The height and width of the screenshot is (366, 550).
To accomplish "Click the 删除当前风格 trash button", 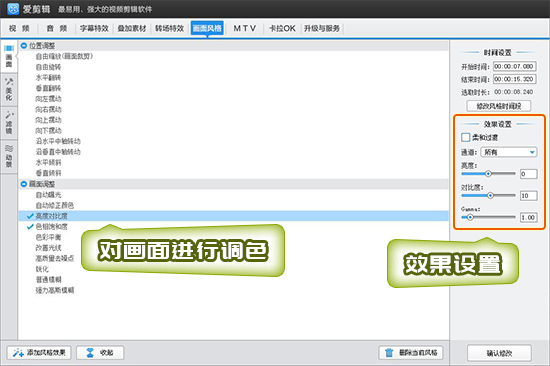I will click(x=410, y=352).
